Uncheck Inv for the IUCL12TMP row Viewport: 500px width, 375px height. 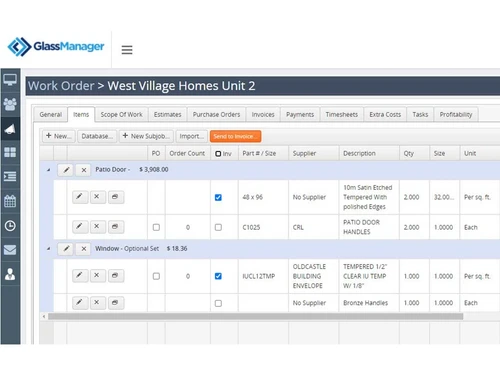point(218,276)
